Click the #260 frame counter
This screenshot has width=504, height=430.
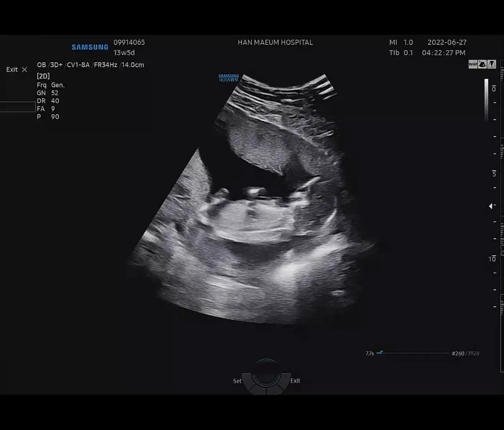(x=458, y=353)
